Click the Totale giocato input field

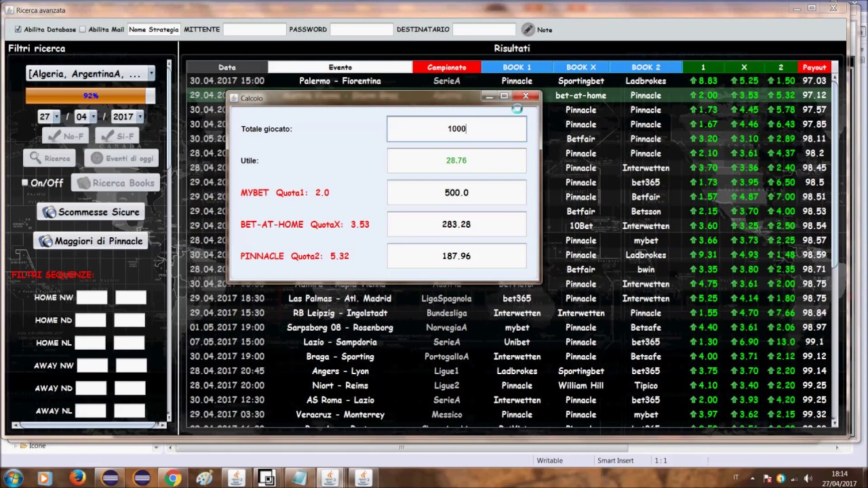[x=456, y=129]
